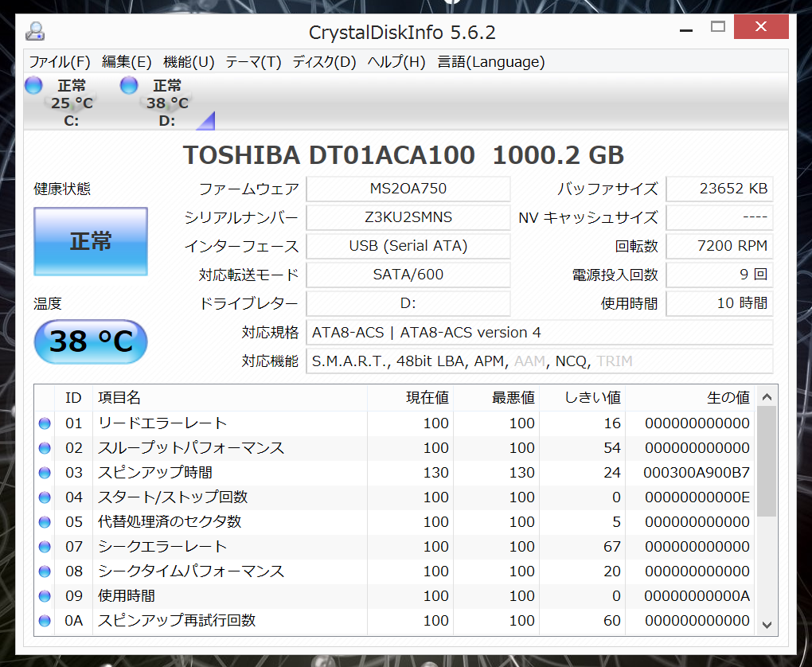Click the 正常 health status button
812x667 pixels.
pyautogui.click(x=91, y=242)
